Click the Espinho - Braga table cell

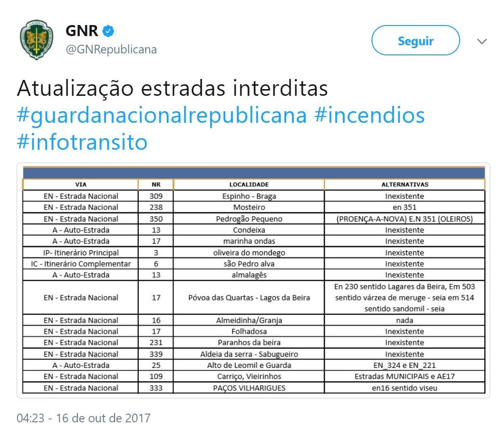click(249, 196)
